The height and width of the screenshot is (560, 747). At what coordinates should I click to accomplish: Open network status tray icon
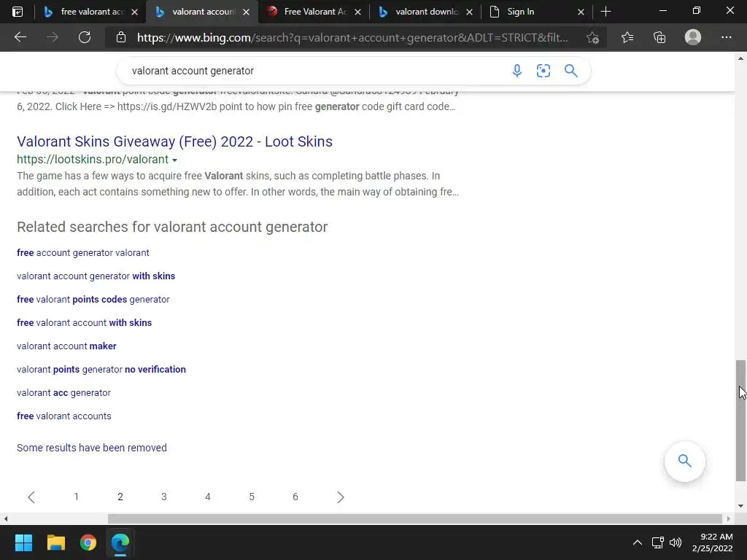pos(658,542)
